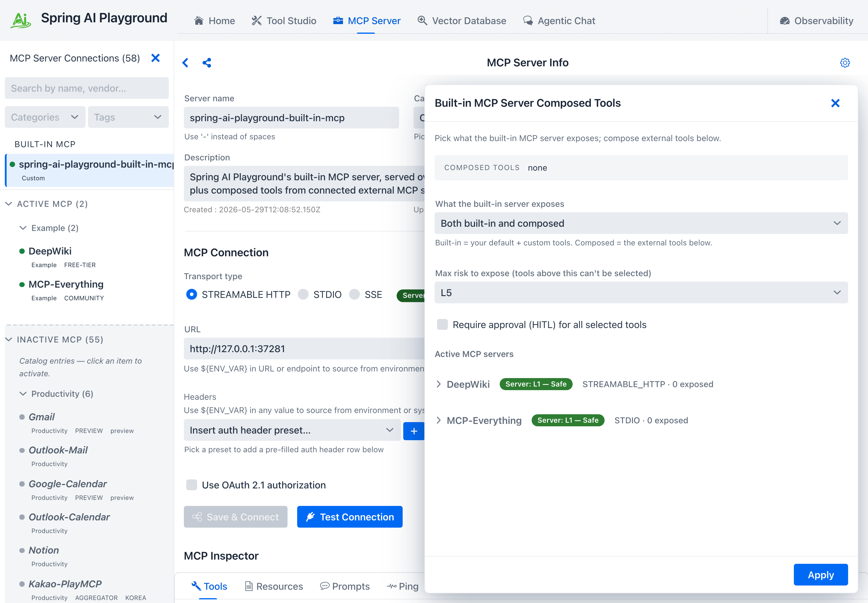Select MCP-Everything server in sidebar
The height and width of the screenshot is (603, 868).
[66, 284]
